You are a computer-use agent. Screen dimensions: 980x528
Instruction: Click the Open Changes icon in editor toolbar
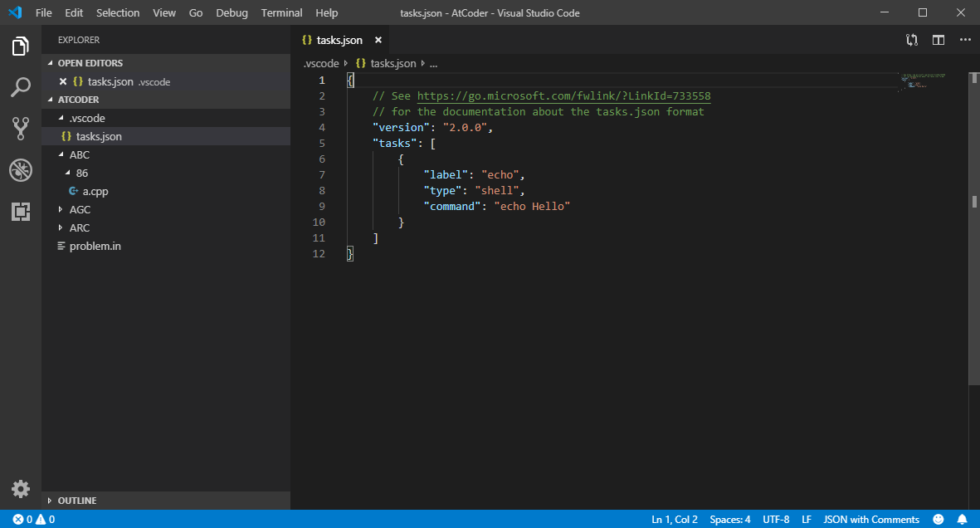tap(912, 40)
